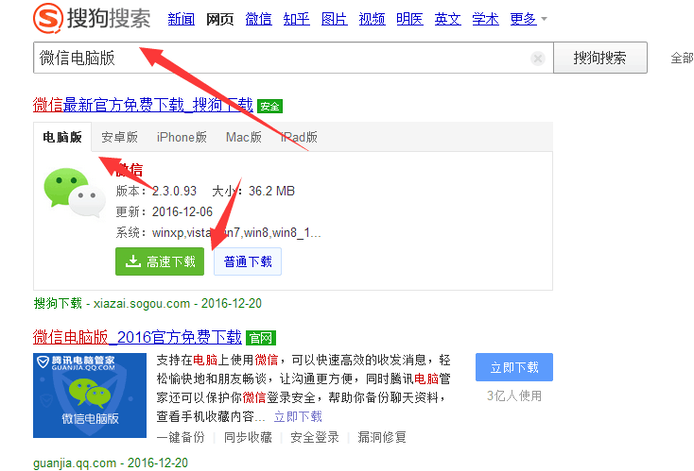Focus the search field containing 微信电脑版
The image size is (694, 471).
[x=280, y=58]
